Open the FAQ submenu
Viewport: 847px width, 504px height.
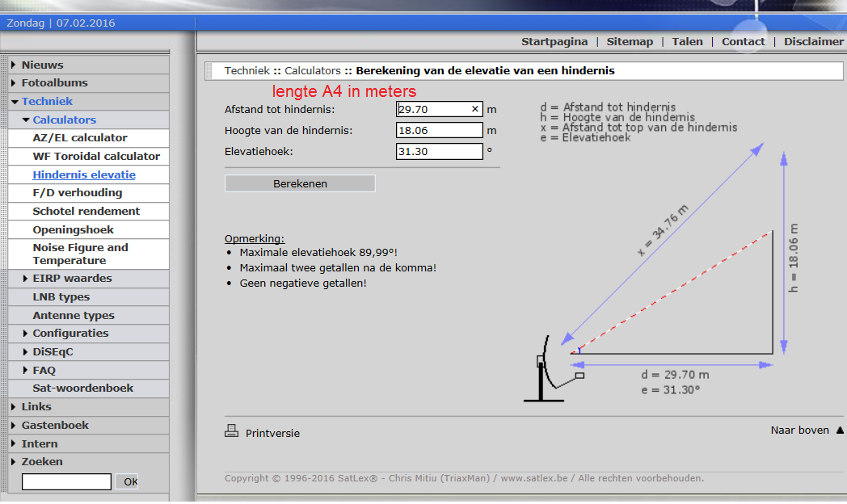click(x=44, y=370)
